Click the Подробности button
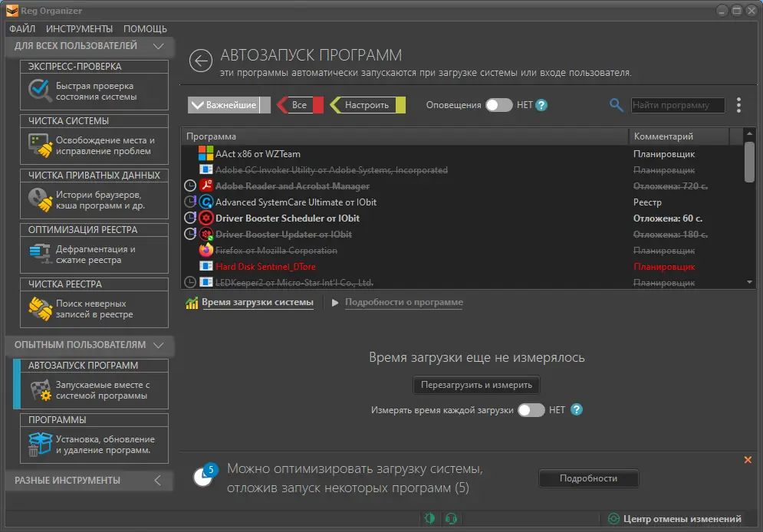 (x=588, y=478)
